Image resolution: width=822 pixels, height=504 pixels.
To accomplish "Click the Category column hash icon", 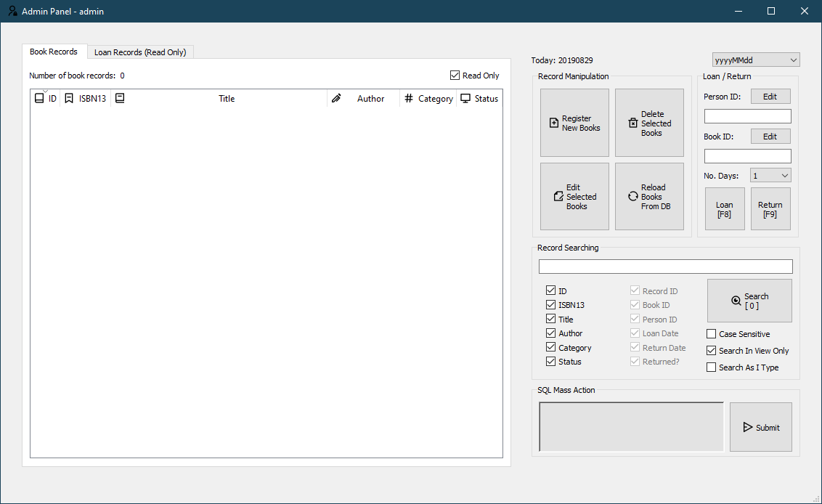I will pos(409,98).
